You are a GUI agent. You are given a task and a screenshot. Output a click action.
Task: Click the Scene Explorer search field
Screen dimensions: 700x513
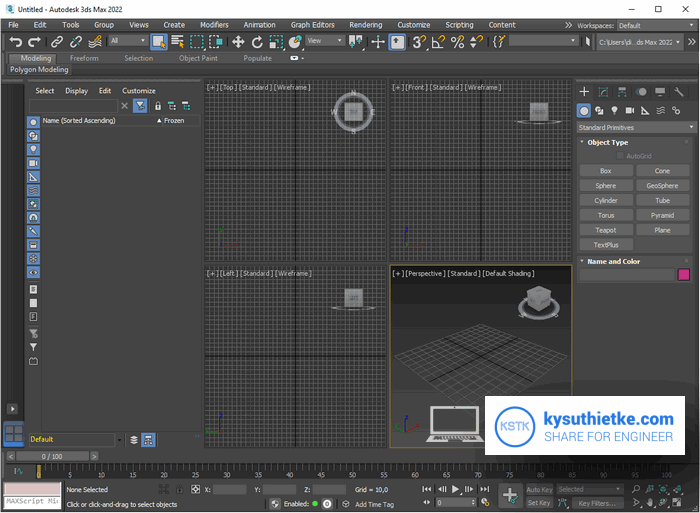coord(73,106)
